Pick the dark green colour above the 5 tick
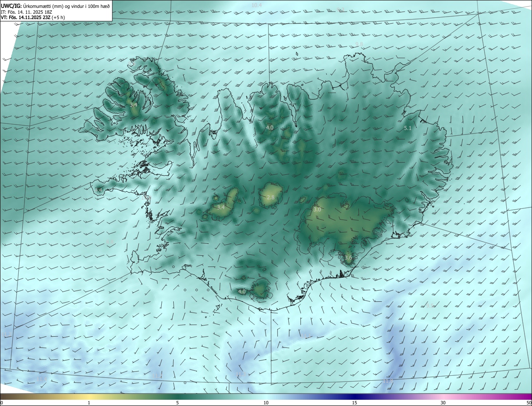Viewport: 532px width, 406px height. 177,396
